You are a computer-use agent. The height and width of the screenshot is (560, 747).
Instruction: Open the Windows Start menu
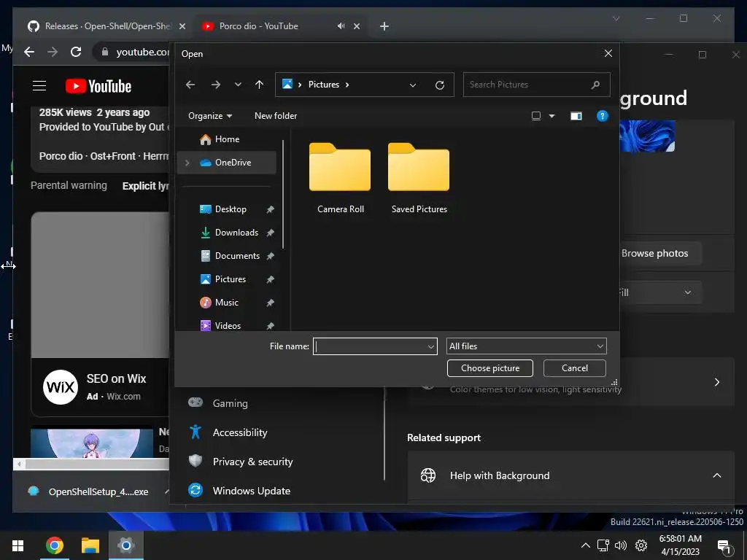click(x=18, y=545)
